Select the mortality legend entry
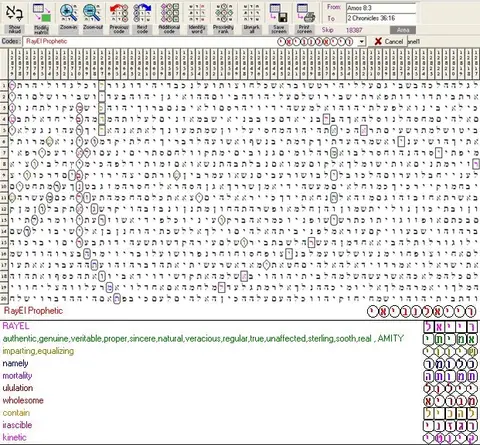This screenshot has height=445, width=480. [x=17, y=376]
